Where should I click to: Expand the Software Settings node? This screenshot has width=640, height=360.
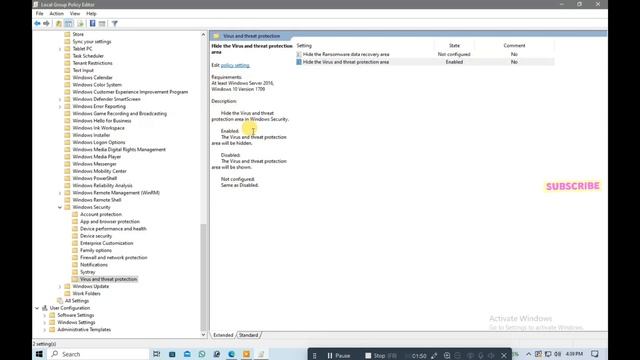[x=45, y=316]
